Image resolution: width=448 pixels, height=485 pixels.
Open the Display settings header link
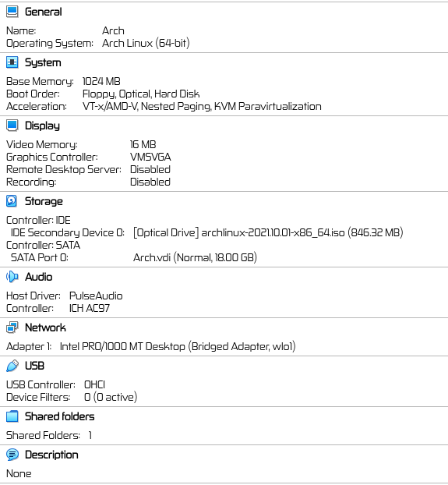pos(42,126)
